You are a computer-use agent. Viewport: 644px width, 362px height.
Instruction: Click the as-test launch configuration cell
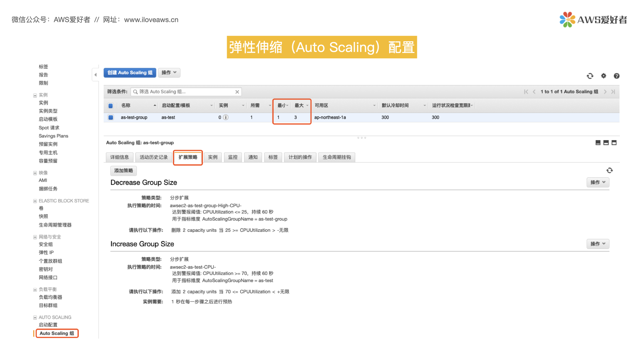168,117
